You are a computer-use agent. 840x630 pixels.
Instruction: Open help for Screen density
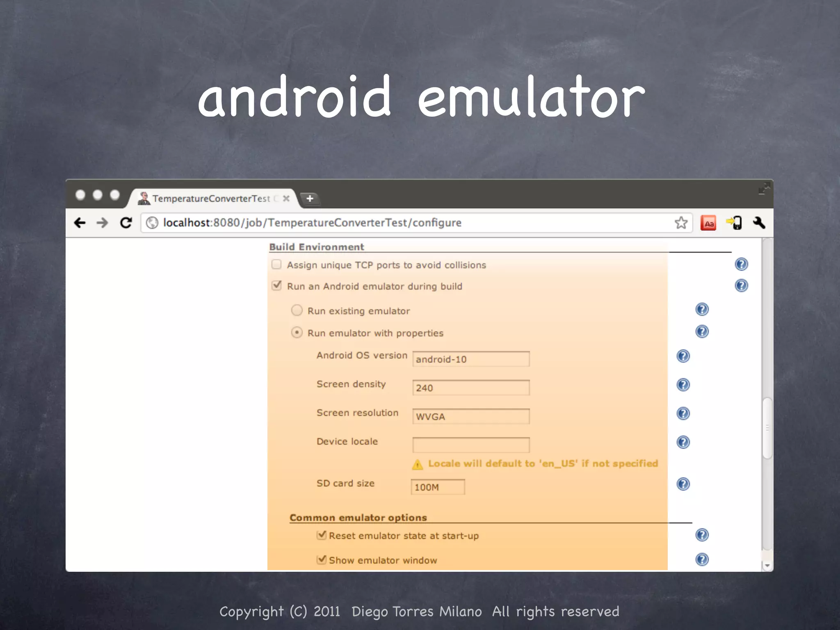coord(683,385)
